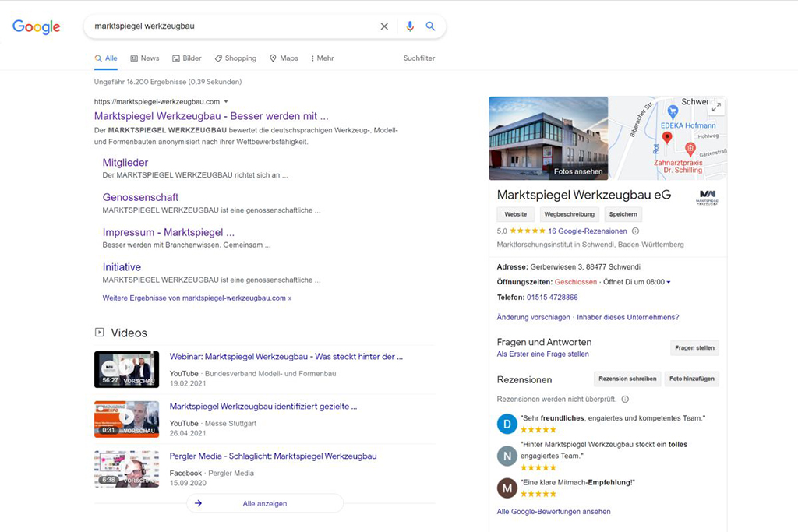Open the Initiative sitelink
The image size is (798, 532).
(122, 267)
